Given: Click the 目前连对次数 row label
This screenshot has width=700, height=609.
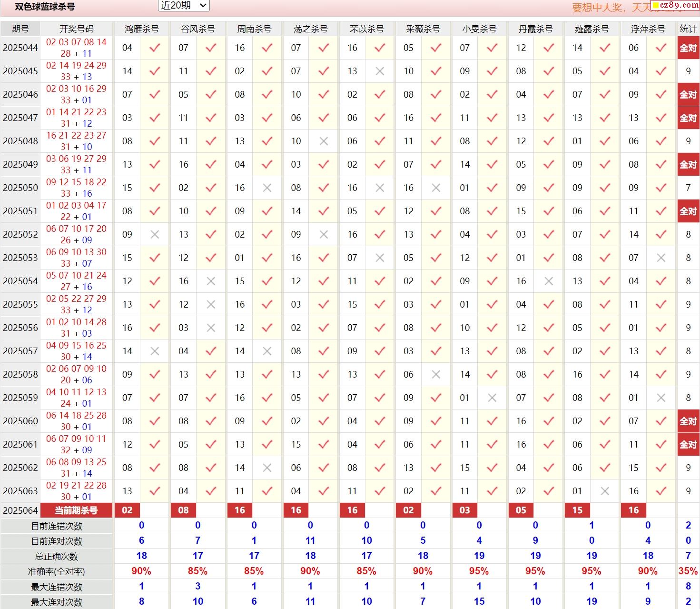Looking at the screenshot, I should coord(57,541).
